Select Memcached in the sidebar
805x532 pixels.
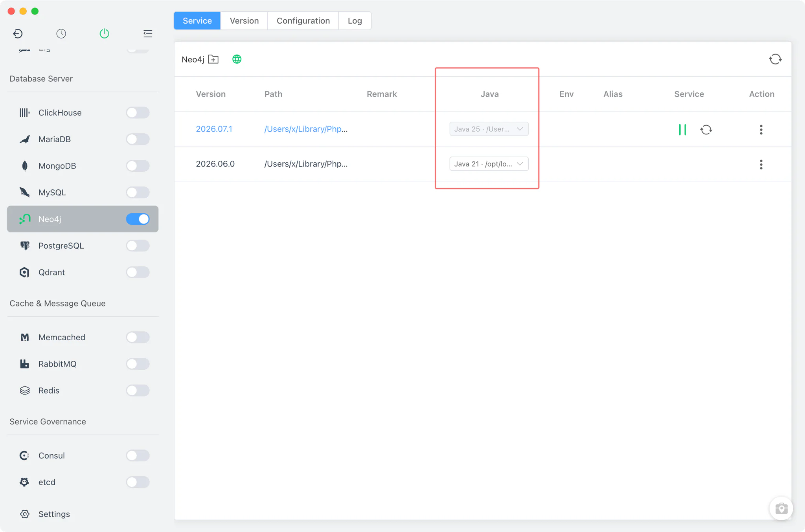(x=83, y=337)
